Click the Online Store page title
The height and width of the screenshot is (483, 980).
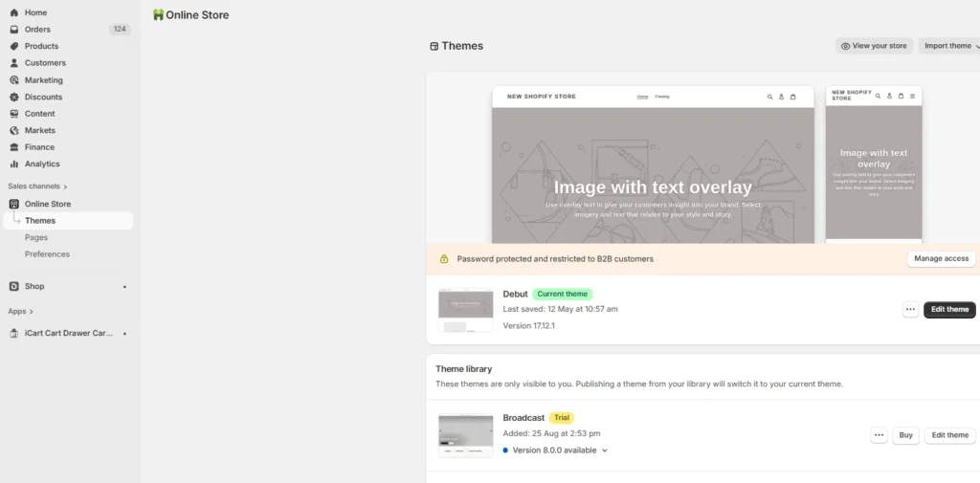(197, 15)
